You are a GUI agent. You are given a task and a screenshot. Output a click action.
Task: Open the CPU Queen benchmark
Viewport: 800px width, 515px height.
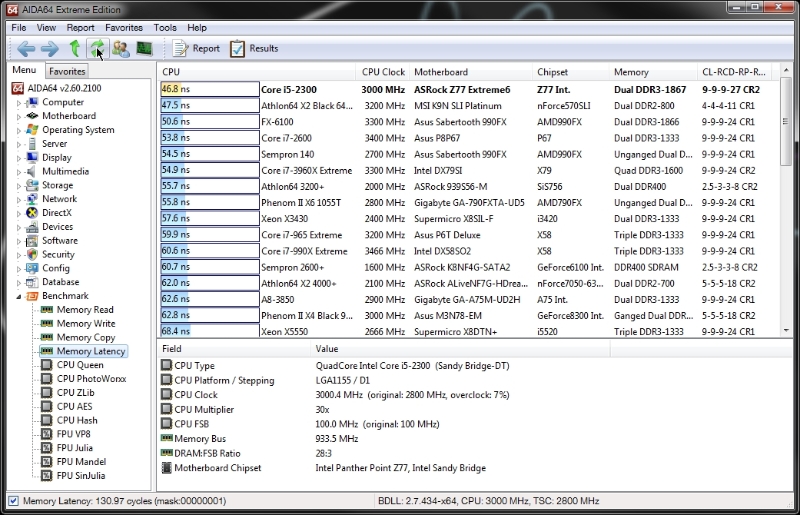[80, 365]
